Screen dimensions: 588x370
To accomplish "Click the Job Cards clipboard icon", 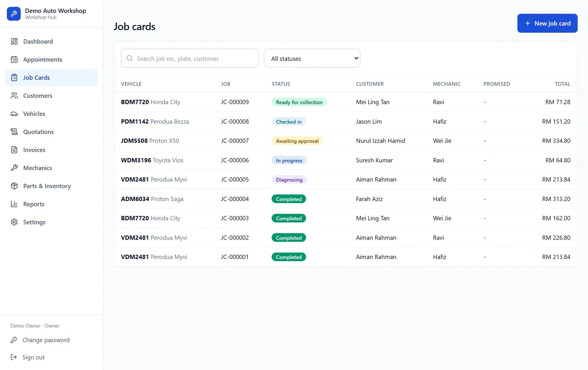I will (14, 78).
